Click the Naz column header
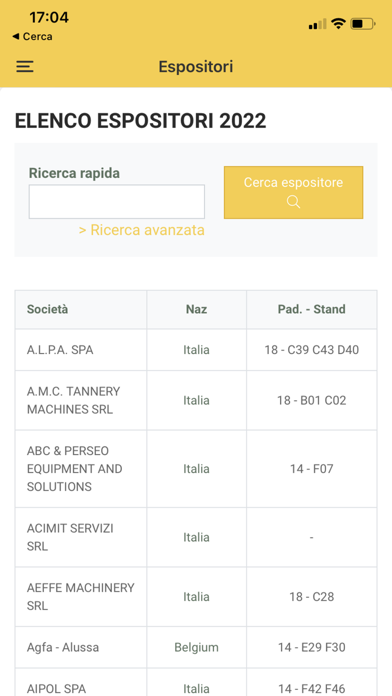The width and height of the screenshot is (392, 696). pos(196,309)
